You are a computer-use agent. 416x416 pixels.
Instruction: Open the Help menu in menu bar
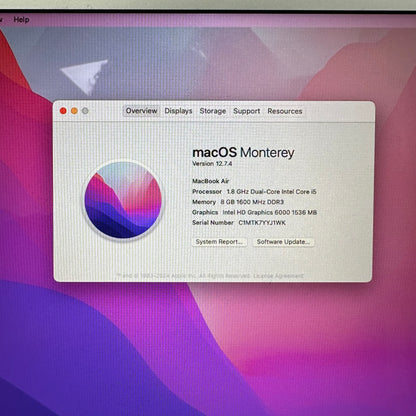[21, 20]
